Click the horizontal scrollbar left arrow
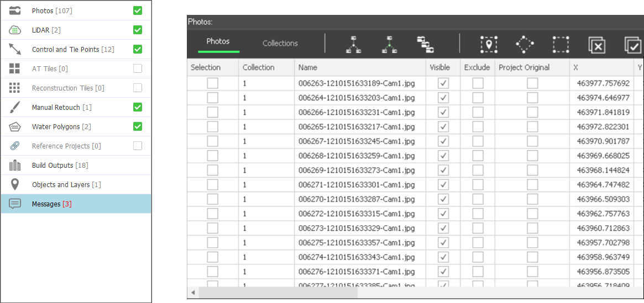Screen dimensions: 644x303 [x=193, y=293]
